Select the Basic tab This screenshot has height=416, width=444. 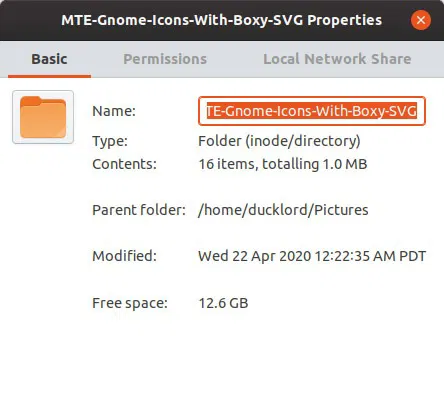pos(49,59)
